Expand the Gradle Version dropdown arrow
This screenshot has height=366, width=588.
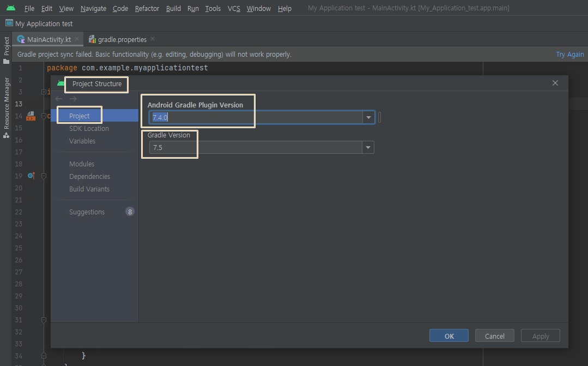click(x=368, y=147)
